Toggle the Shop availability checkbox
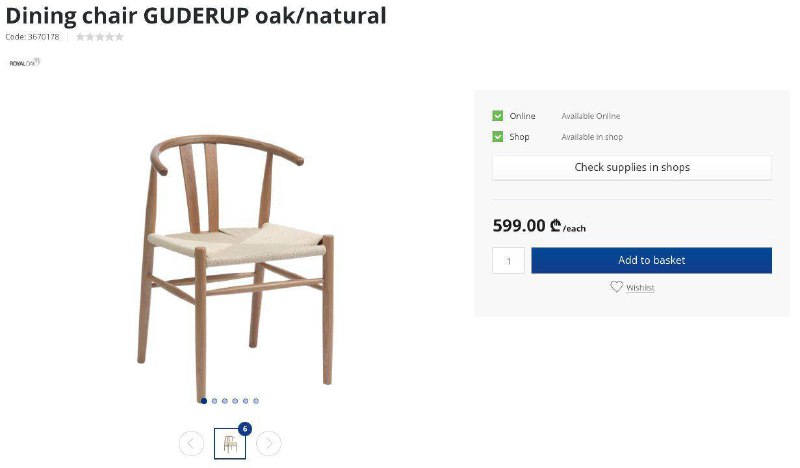 [x=497, y=137]
